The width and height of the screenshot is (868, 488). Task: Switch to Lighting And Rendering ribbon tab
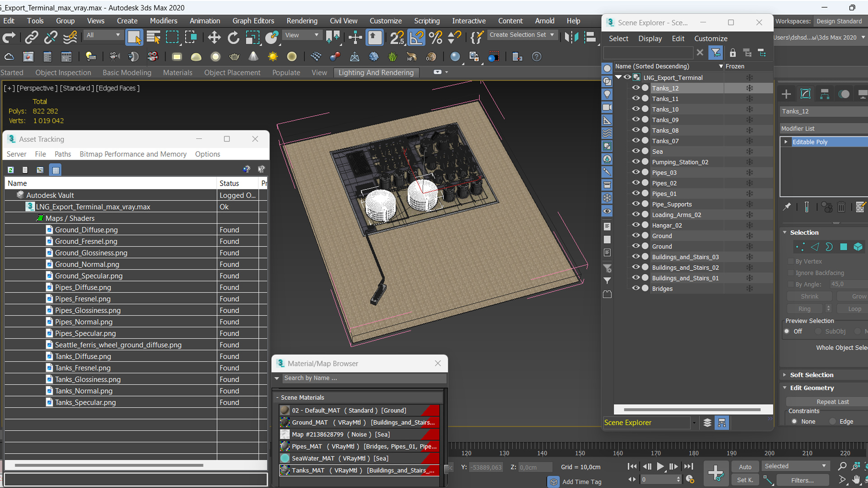[376, 72]
